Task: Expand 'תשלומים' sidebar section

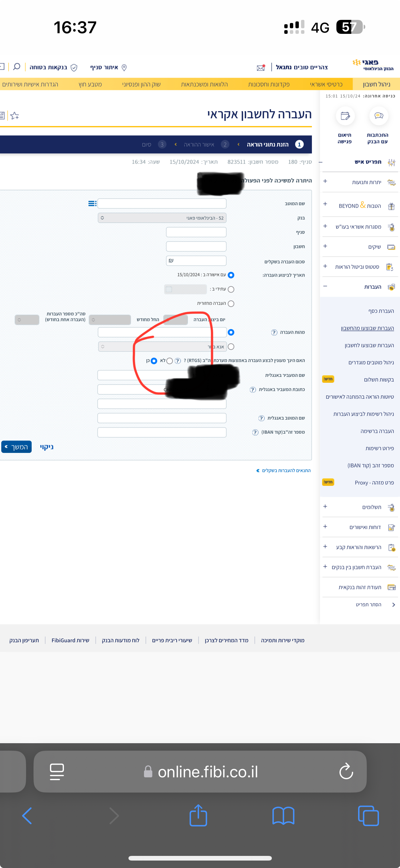Action: 325,506
